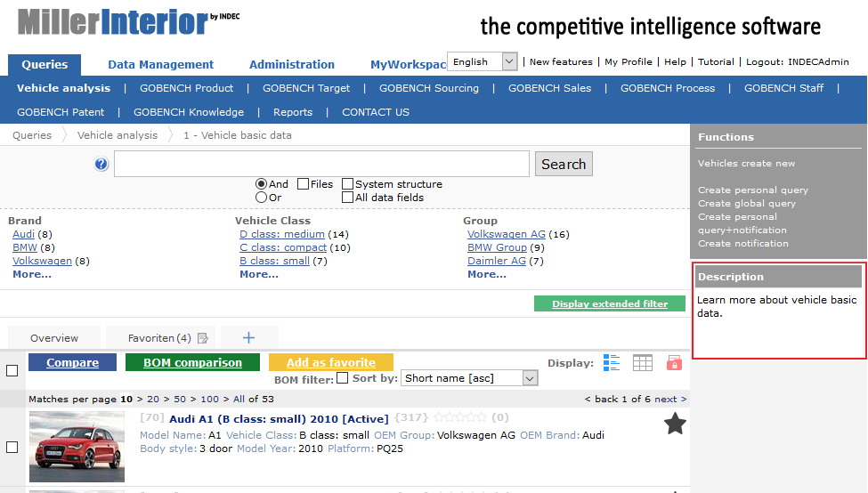Open the Queries main tab
This screenshot has width=868, height=493.
pyautogui.click(x=45, y=65)
